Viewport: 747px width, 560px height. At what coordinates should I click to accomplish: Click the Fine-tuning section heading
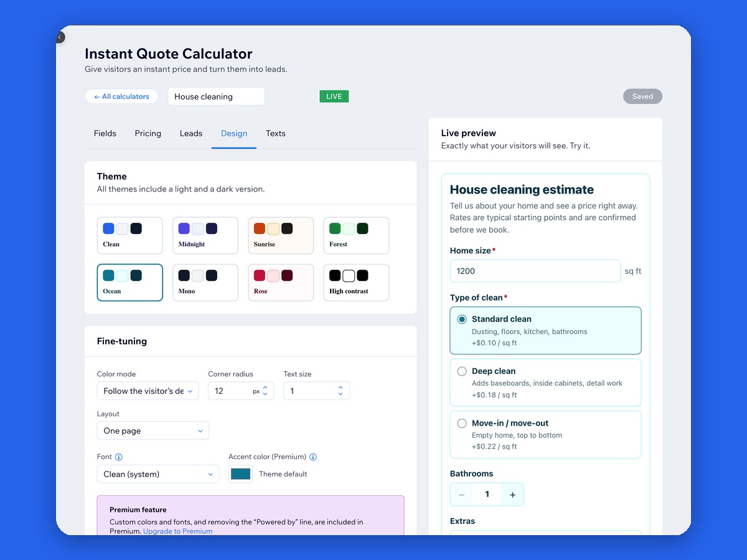tap(122, 341)
